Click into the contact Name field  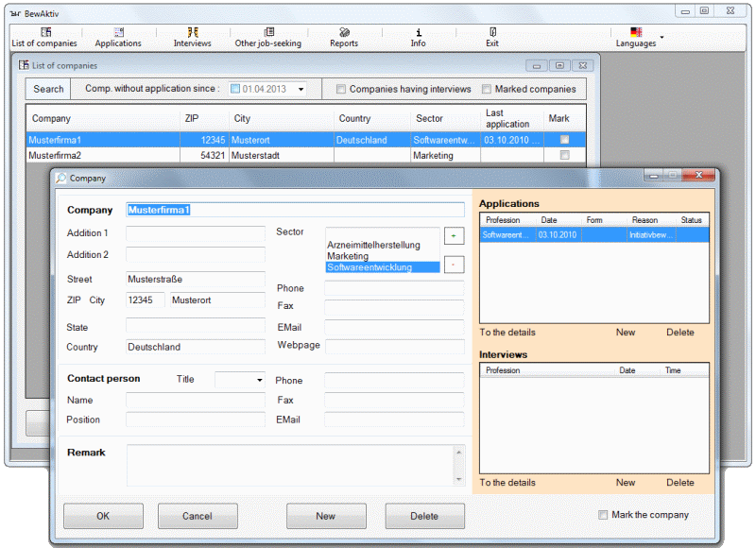click(x=196, y=400)
